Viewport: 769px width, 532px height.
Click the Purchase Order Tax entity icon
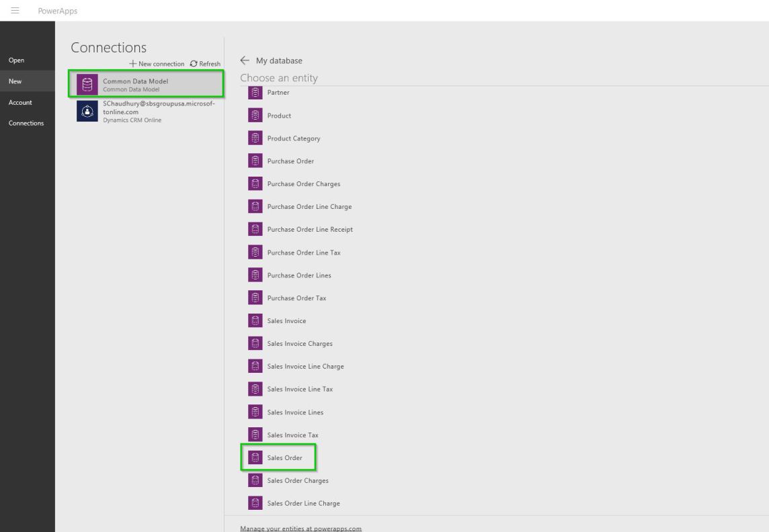(x=255, y=298)
